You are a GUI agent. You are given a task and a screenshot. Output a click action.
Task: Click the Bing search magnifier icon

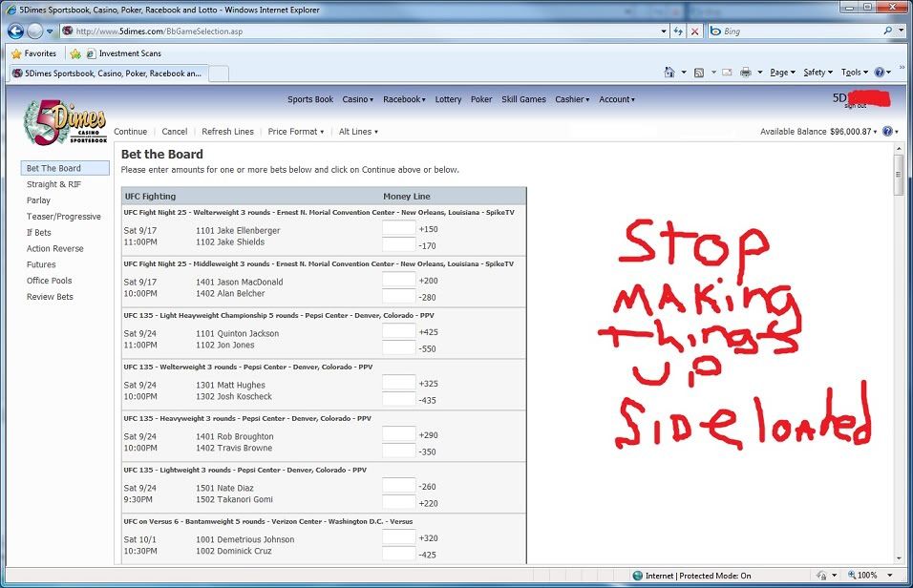[887, 31]
